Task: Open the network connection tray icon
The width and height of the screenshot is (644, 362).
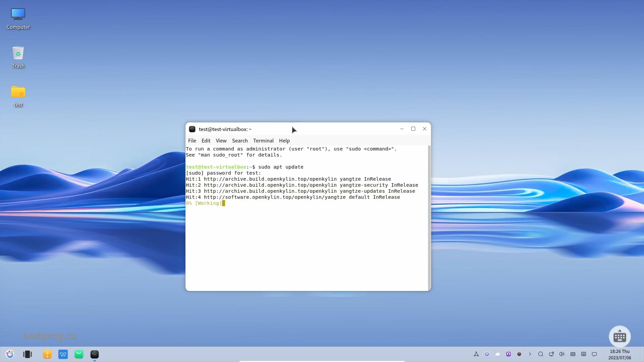Action: (x=551, y=354)
